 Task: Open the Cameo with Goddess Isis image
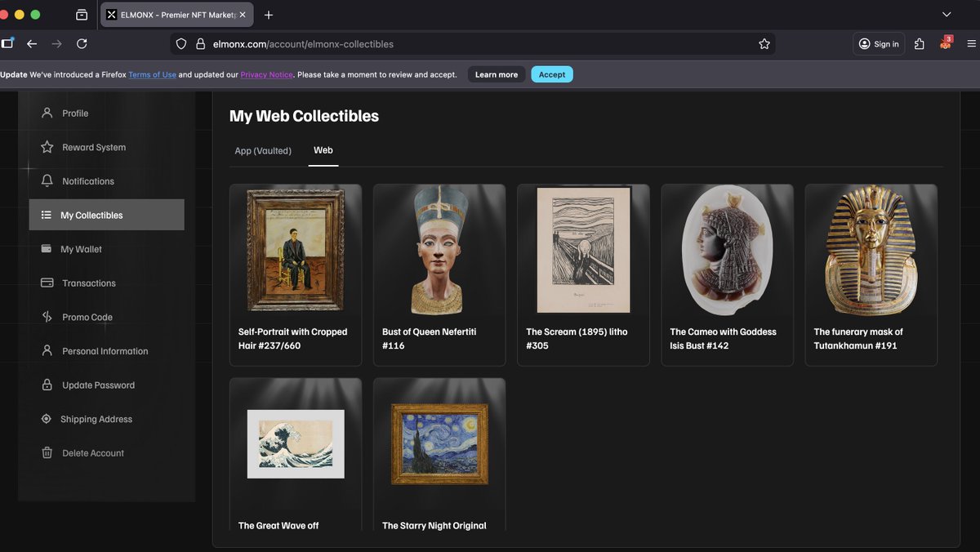click(727, 250)
